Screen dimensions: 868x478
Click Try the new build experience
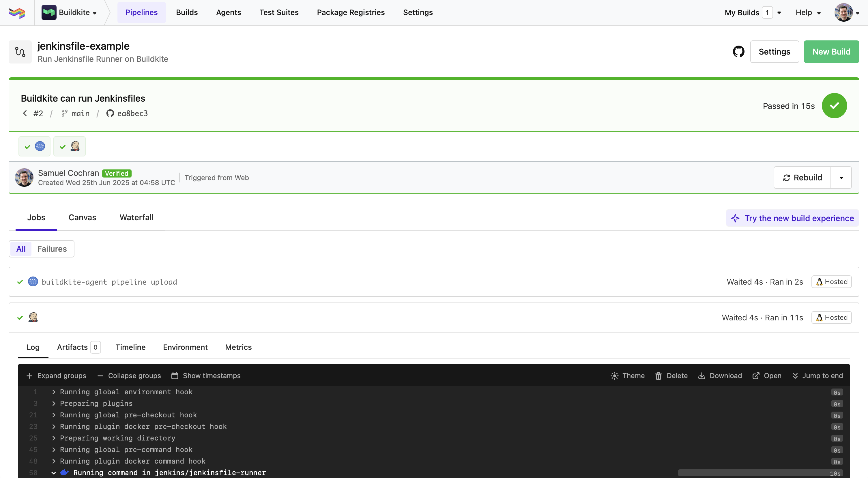[x=792, y=218]
